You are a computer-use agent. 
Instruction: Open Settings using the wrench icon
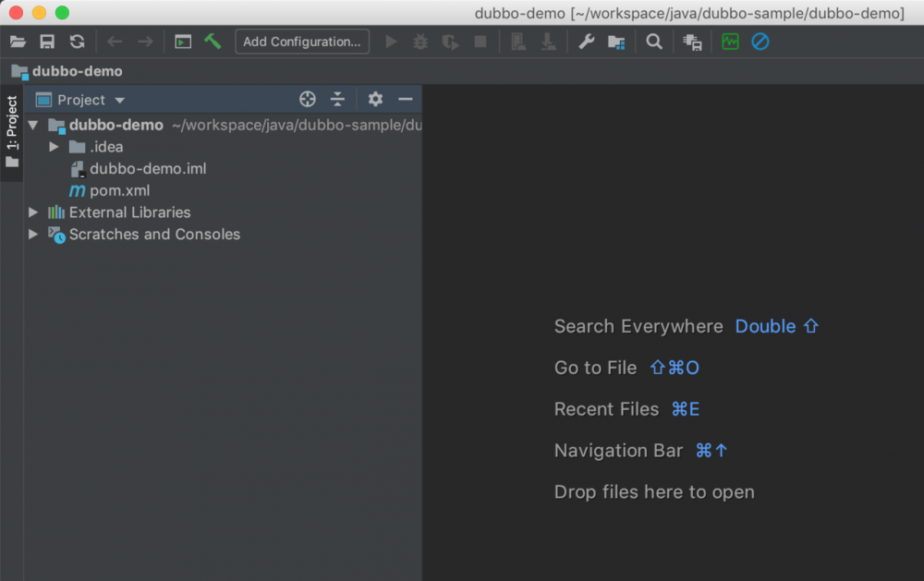(x=586, y=41)
